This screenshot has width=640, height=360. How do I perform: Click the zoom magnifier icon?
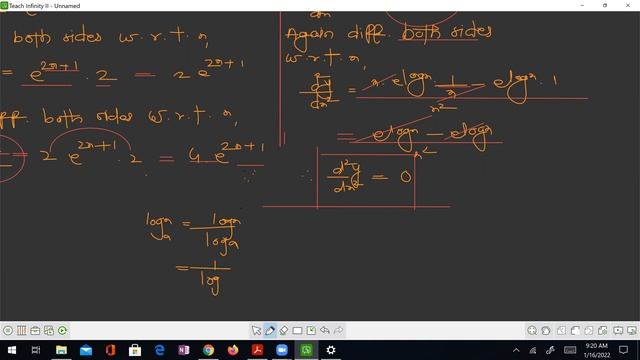532,330
